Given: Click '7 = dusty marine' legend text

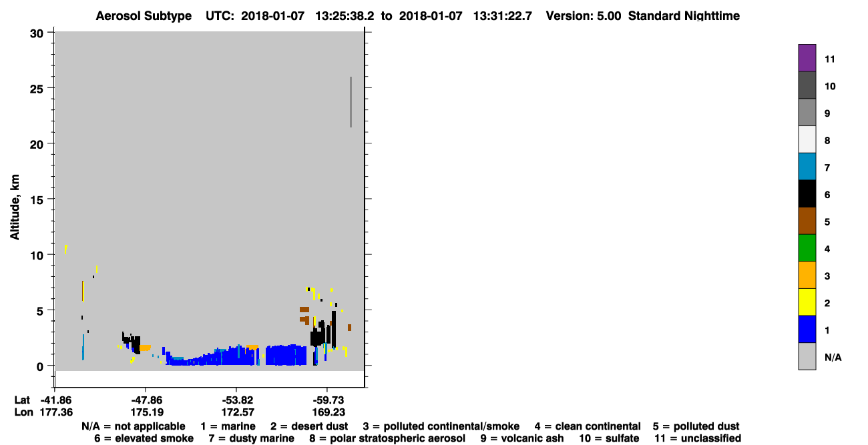Looking at the screenshot, I should [x=250, y=438].
